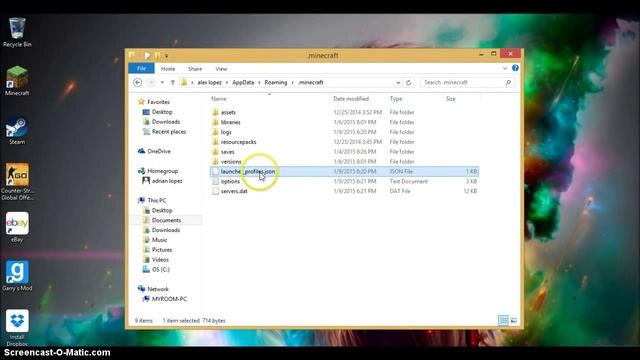Image resolution: width=640 pixels, height=360 pixels.
Task: Launch the Minecraft desktop shortcut
Action: (x=17, y=81)
